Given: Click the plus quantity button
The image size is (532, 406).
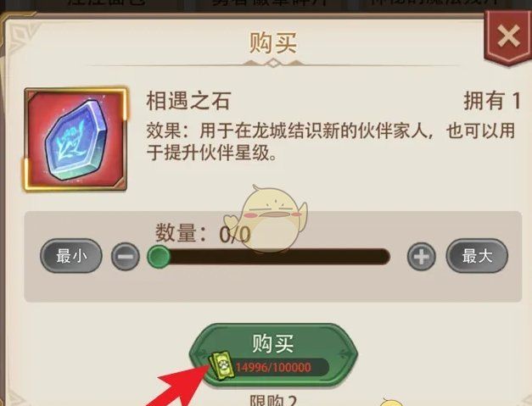Looking at the screenshot, I should [421, 256].
